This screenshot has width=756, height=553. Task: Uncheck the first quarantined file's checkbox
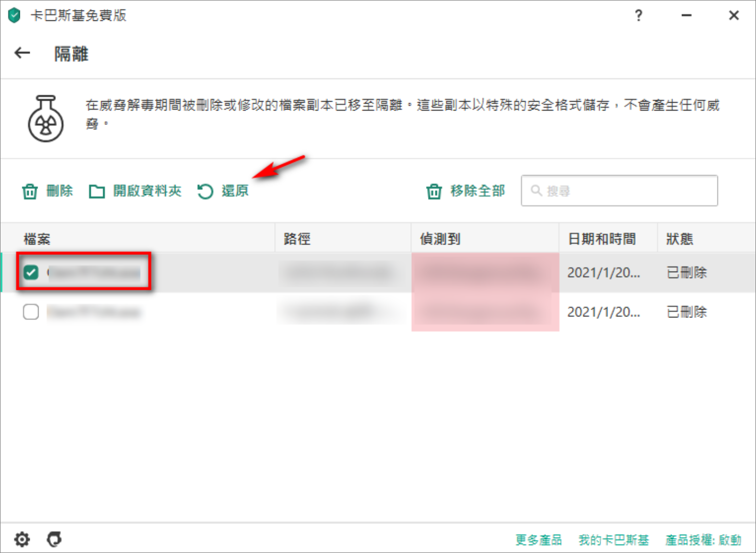coord(31,272)
